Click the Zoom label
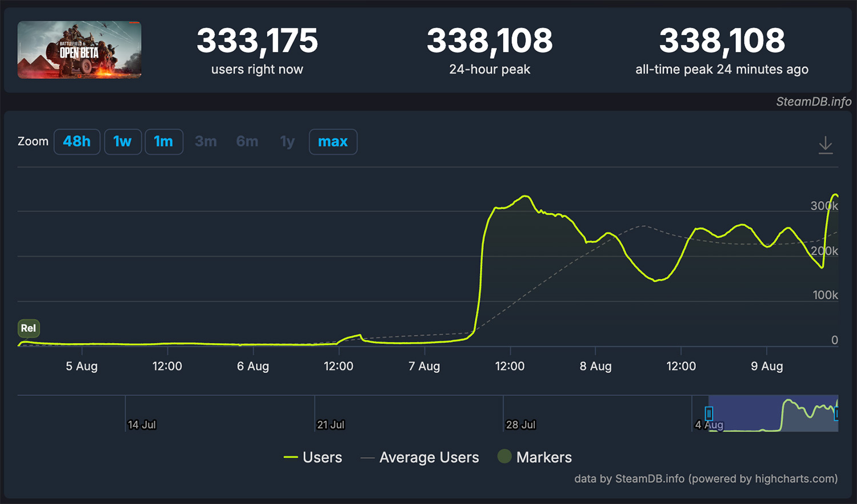Image resolution: width=857 pixels, height=504 pixels. pyautogui.click(x=33, y=142)
